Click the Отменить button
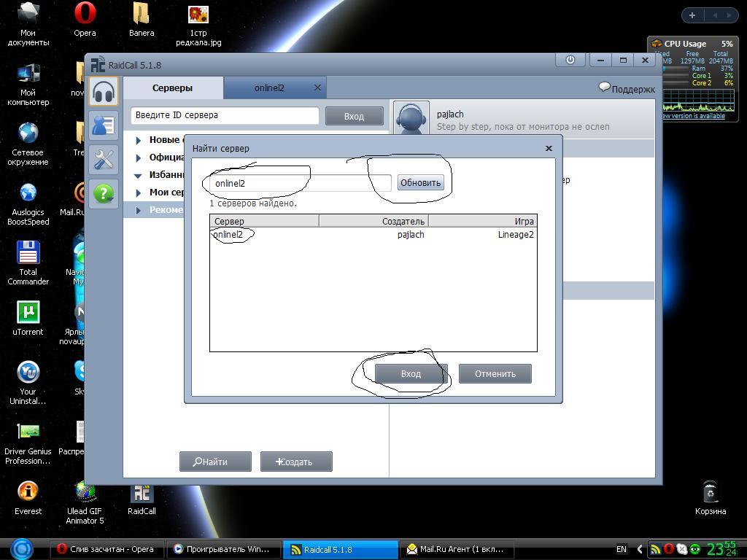Image resolution: width=747 pixels, height=560 pixels. [495, 374]
